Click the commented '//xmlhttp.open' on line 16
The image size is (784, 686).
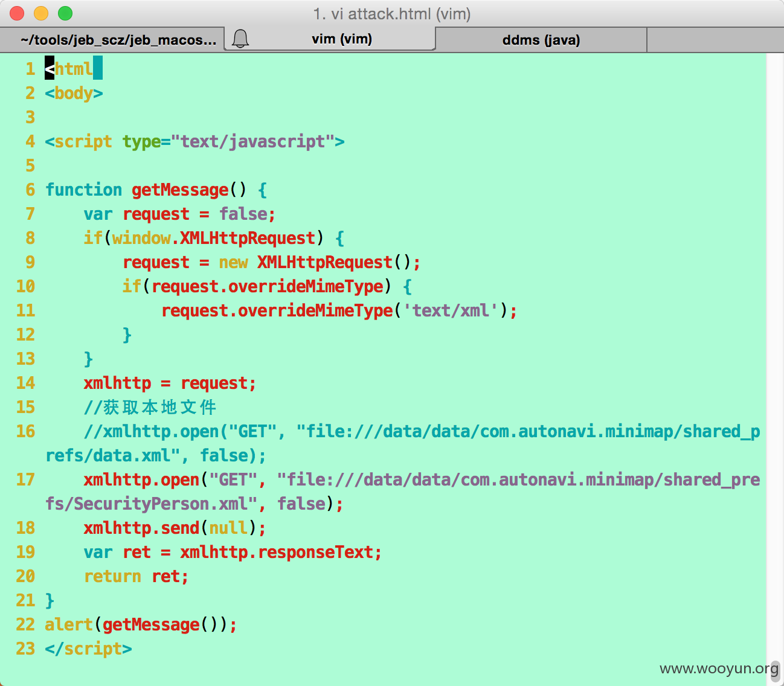click(151, 431)
